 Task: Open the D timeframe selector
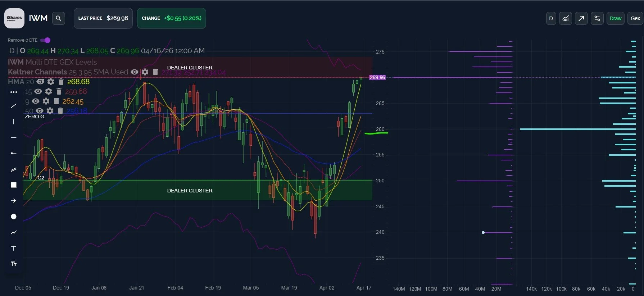tap(551, 18)
